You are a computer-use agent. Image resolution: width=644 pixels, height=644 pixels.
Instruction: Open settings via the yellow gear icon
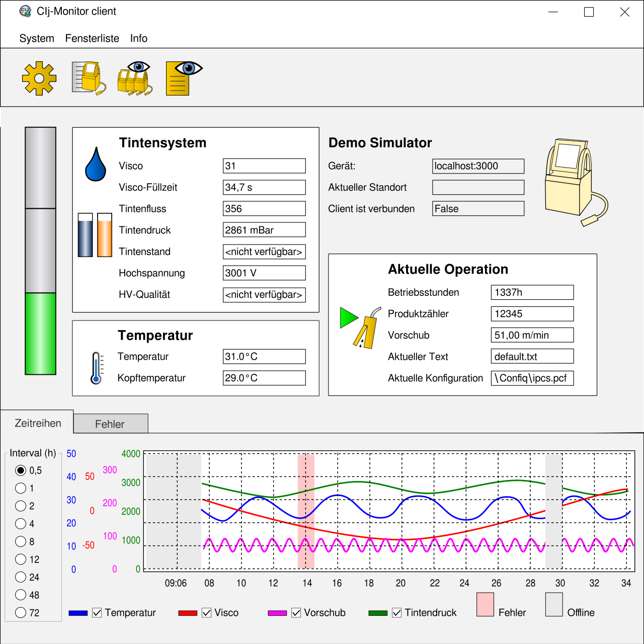point(39,78)
